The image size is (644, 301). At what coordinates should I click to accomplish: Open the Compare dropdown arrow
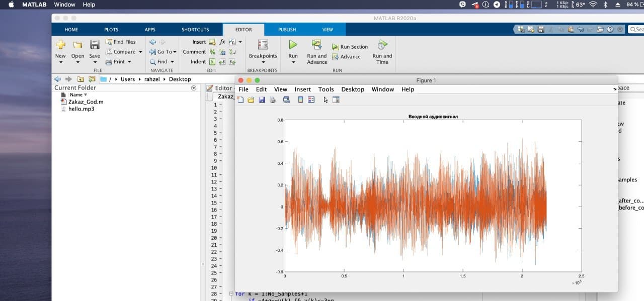[x=140, y=52]
